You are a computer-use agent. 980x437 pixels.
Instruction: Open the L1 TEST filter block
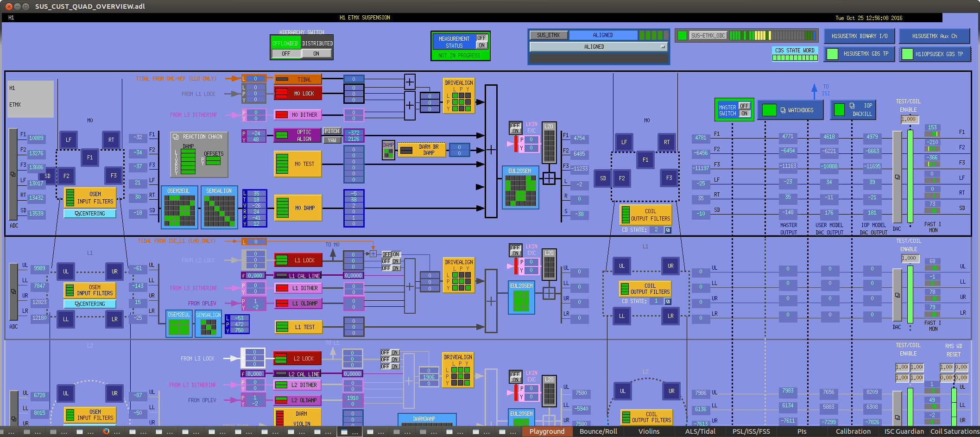pyautogui.click(x=298, y=327)
